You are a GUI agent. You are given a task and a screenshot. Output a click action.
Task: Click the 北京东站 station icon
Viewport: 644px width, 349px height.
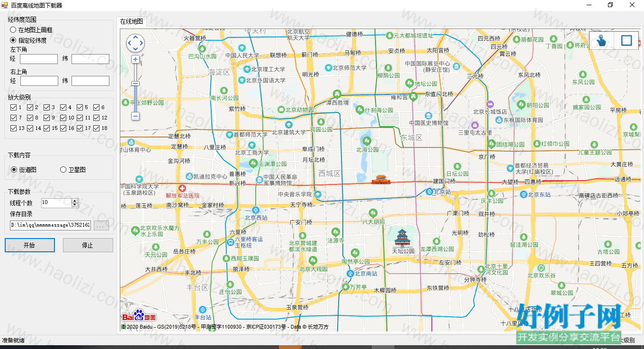click(523, 194)
